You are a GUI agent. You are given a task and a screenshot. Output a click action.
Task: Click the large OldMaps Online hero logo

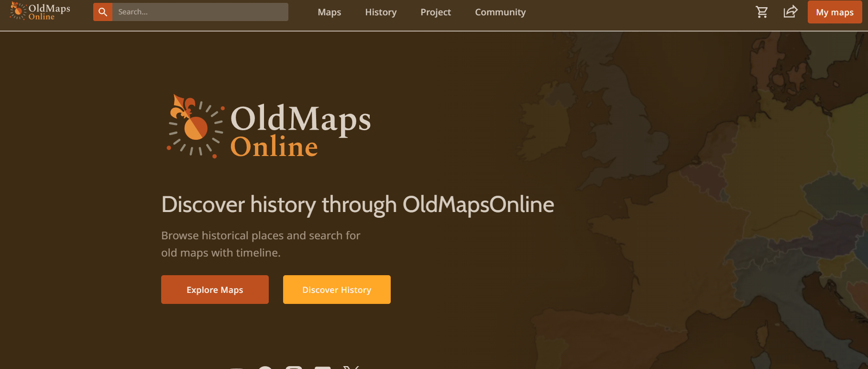pos(269,127)
